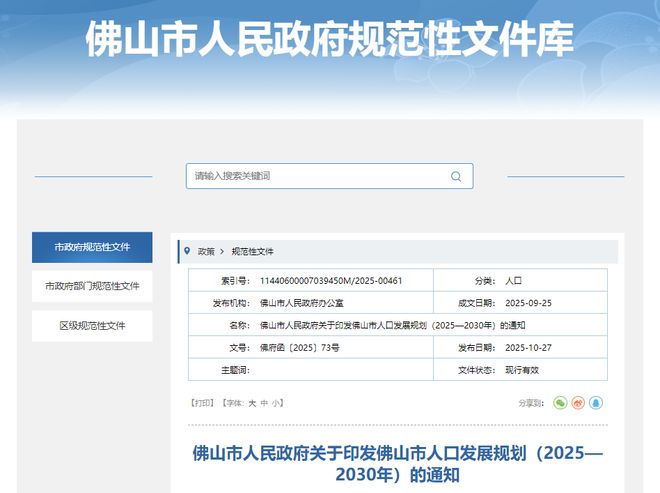This screenshot has height=493, width=660.
Task: Click the 佛山市人民政府规范性文件库 banner title
Action: (x=330, y=39)
